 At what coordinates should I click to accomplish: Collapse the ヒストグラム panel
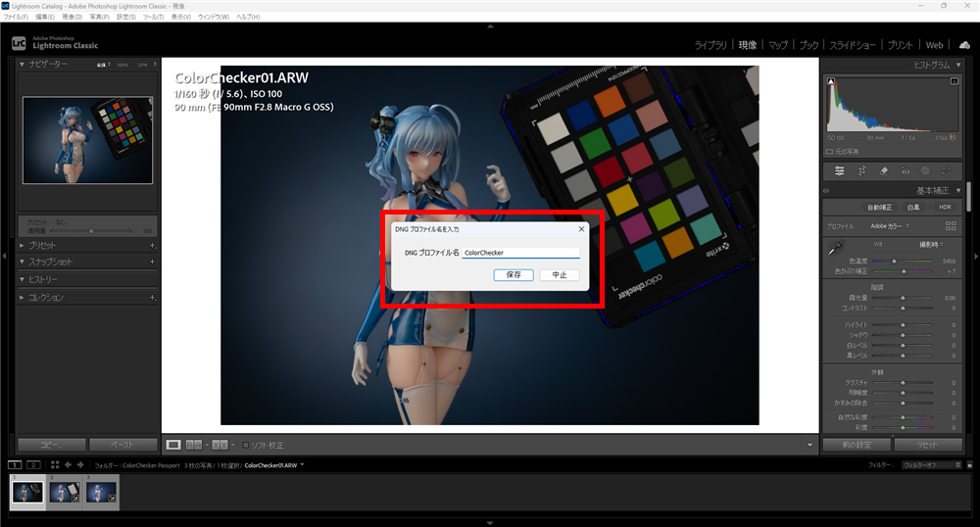(958, 65)
